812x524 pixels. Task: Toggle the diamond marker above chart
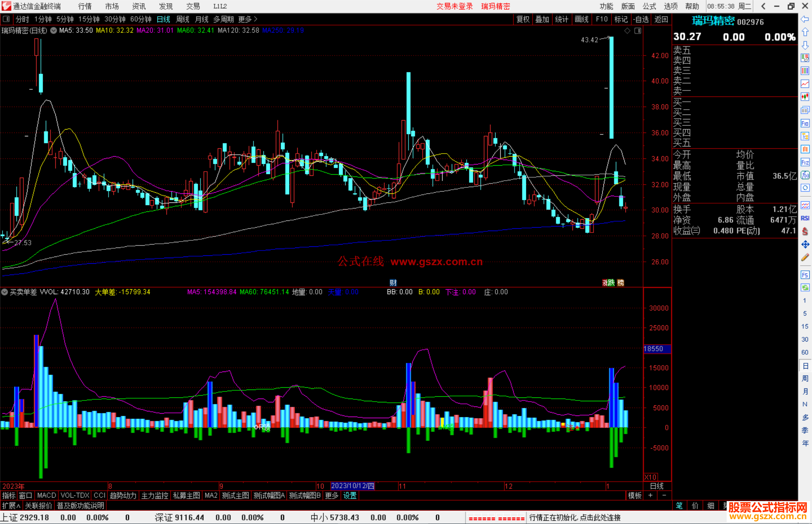(x=627, y=31)
